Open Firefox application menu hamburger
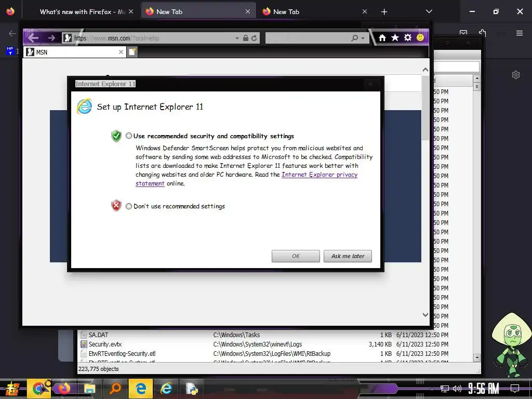 click(x=520, y=33)
